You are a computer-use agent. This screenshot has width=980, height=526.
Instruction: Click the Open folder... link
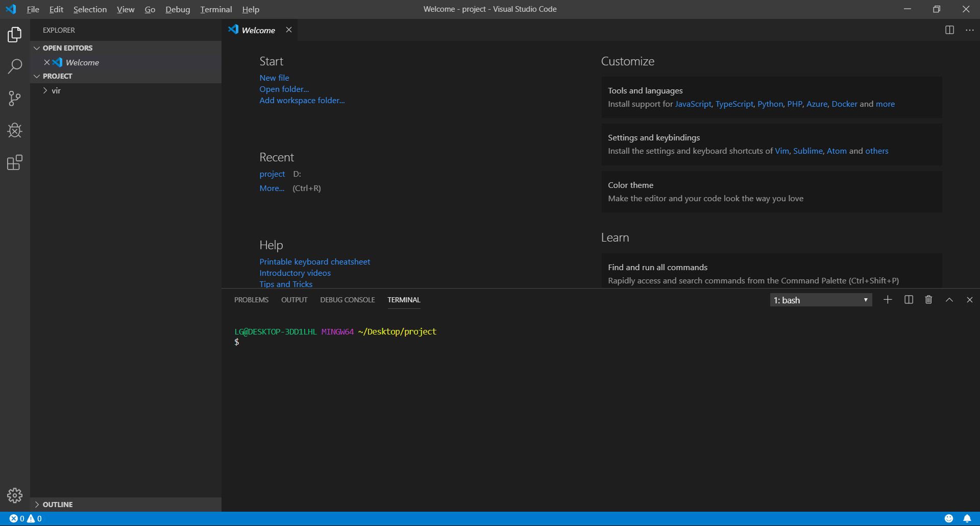point(284,89)
